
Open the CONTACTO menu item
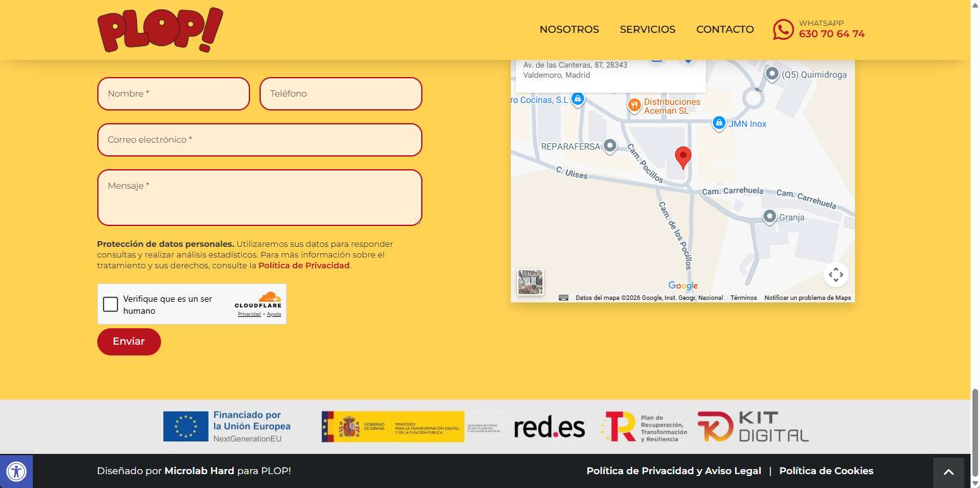(725, 30)
